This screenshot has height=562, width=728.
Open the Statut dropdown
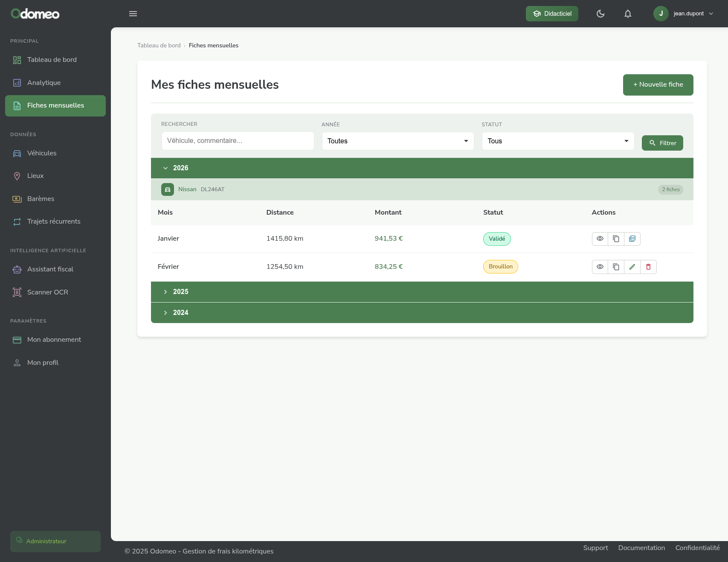pyautogui.click(x=558, y=141)
